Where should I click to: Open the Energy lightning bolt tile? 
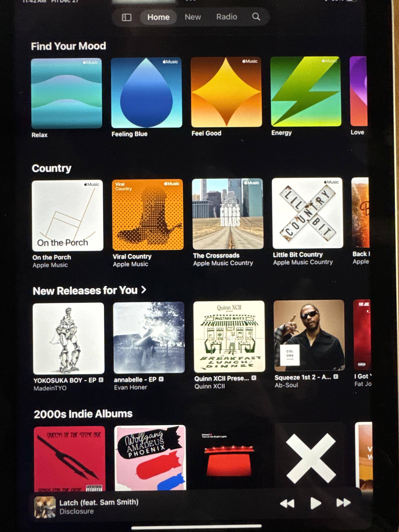tap(306, 91)
